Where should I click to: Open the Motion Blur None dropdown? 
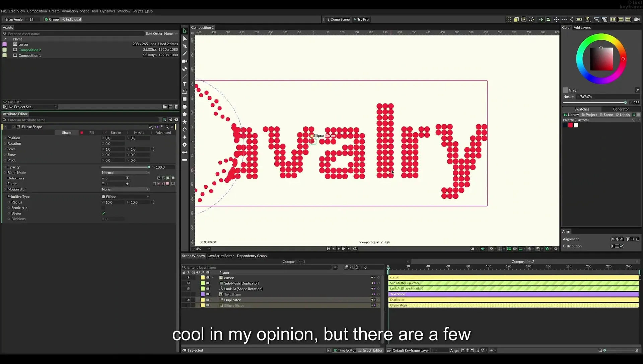(125, 189)
